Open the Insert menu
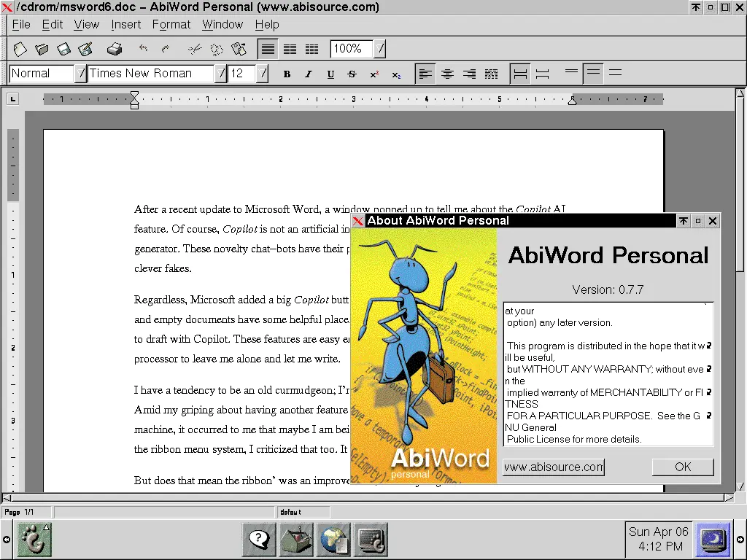The image size is (747, 560). click(126, 25)
